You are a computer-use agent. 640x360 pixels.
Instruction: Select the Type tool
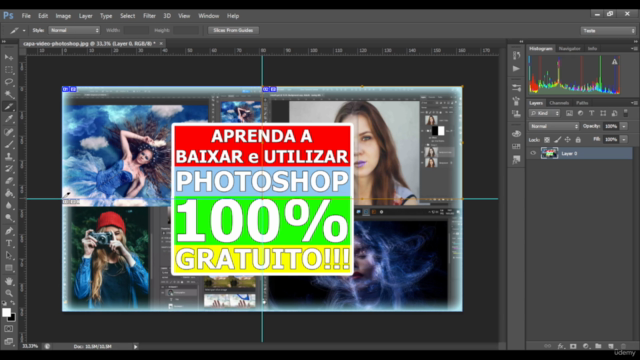(x=9, y=243)
